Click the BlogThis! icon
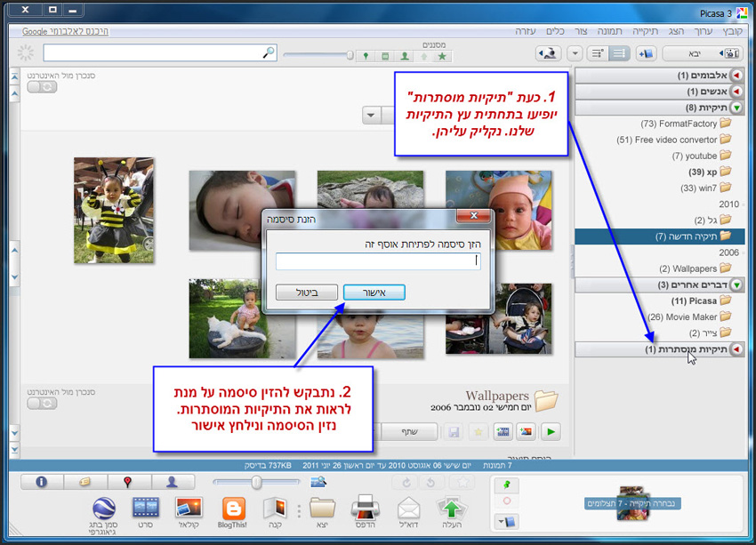 [x=233, y=513]
